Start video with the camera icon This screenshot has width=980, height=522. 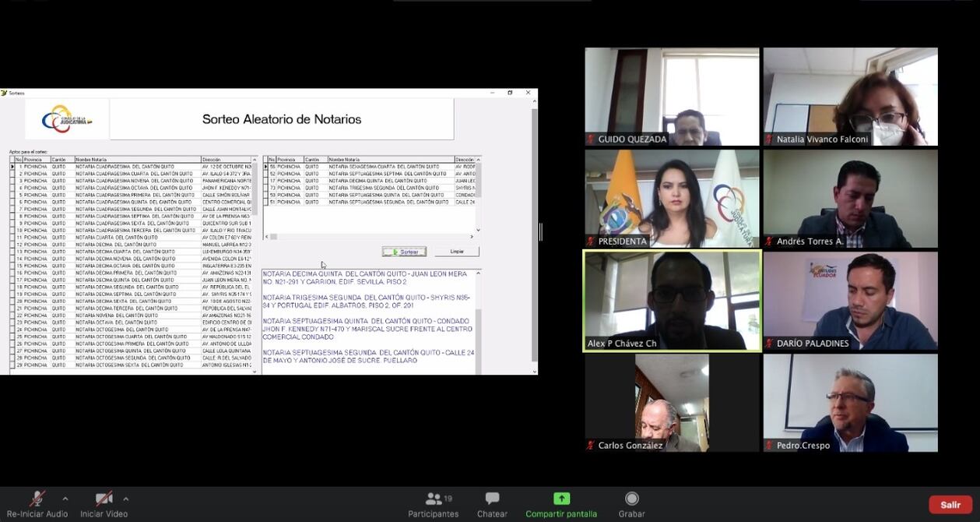point(104,499)
